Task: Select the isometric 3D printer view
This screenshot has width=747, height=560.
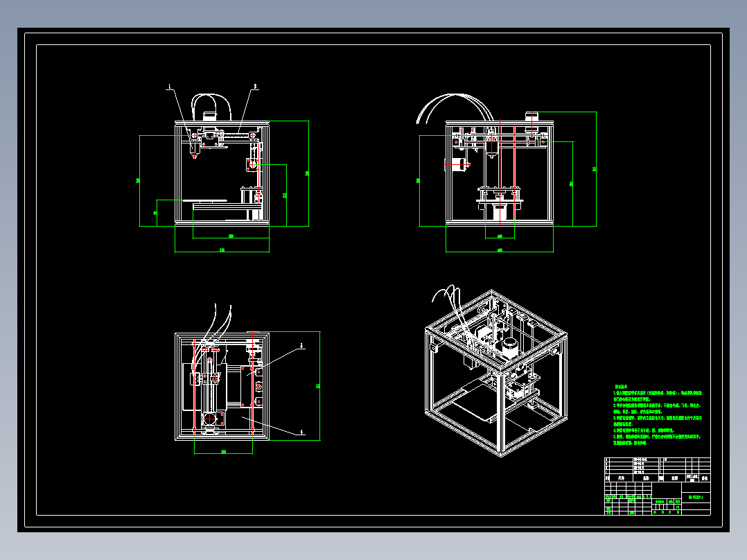Action: pyautogui.click(x=495, y=371)
